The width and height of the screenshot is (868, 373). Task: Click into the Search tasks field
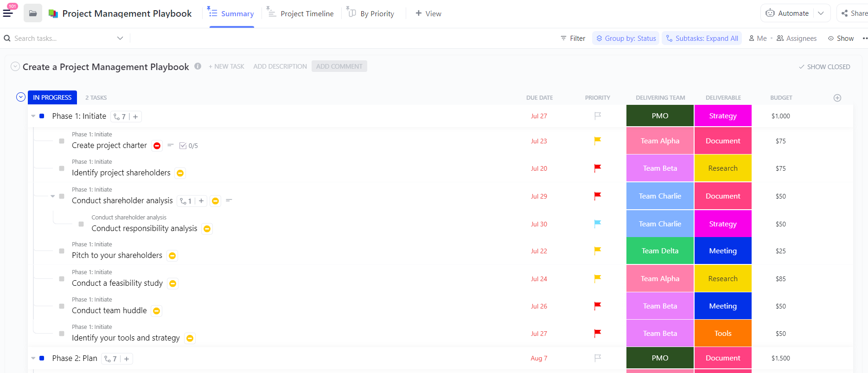(60, 39)
